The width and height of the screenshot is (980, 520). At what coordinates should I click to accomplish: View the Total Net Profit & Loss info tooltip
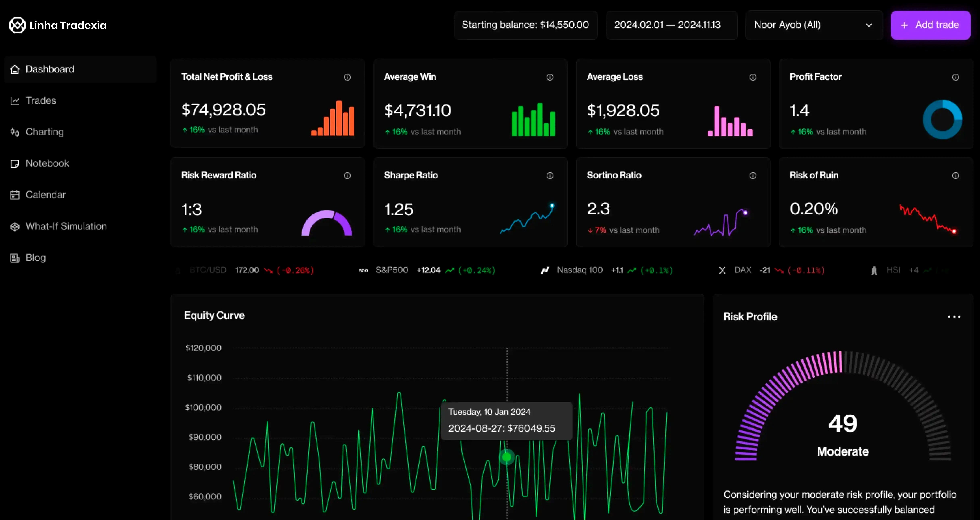coord(347,77)
